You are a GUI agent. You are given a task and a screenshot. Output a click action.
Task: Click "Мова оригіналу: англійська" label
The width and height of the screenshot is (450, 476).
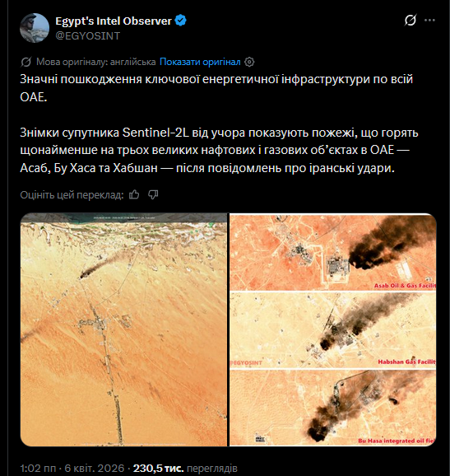(x=95, y=62)
